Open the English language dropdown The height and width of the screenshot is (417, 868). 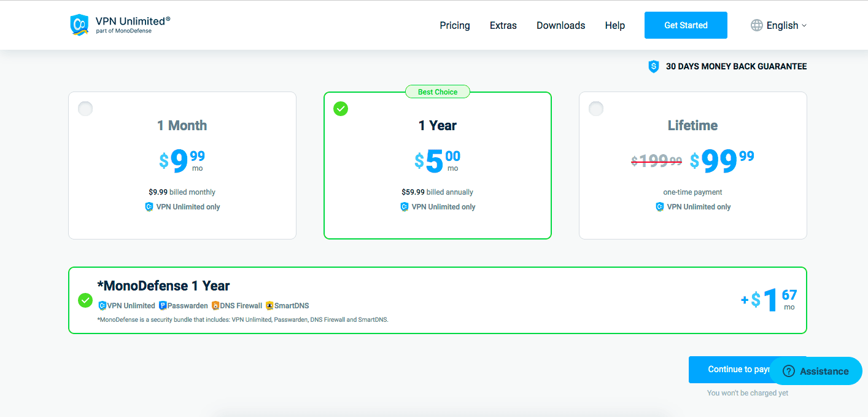tap(779, 25)
